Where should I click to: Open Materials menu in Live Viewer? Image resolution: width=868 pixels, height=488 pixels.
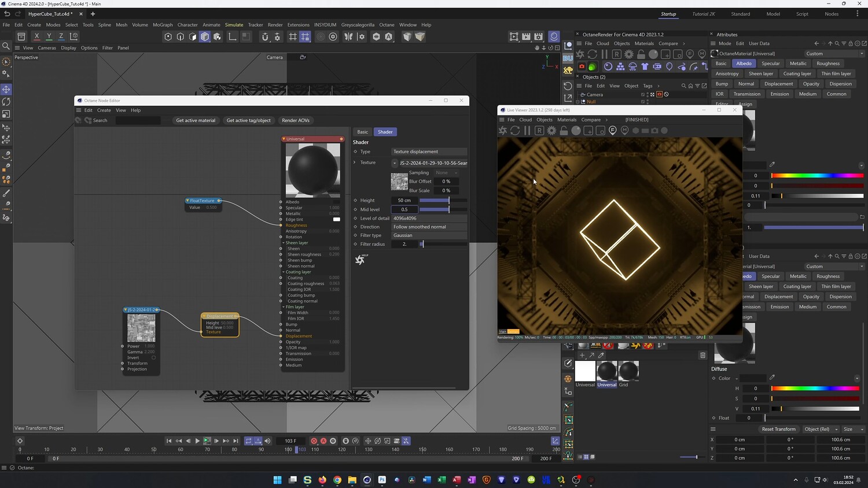click(567, 120)
